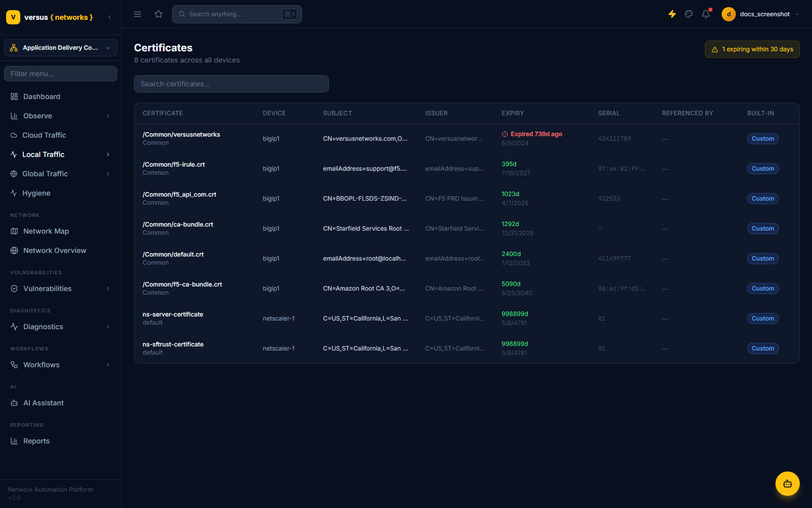Open the AI robot chat button
812x508 pixels.
coord(788,484)
